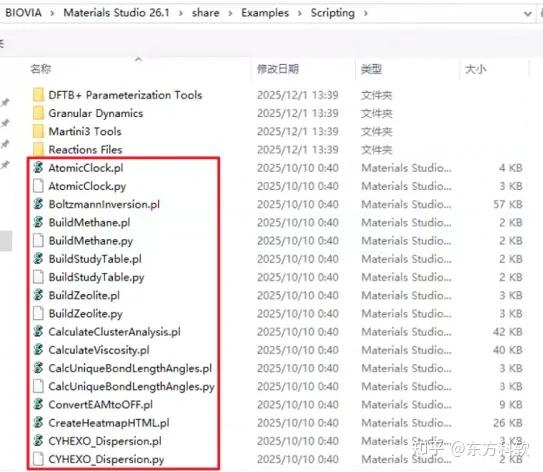
Task: Click the CreateHeatmapHTML.pl script icon
Action: [x=38, y=422]
